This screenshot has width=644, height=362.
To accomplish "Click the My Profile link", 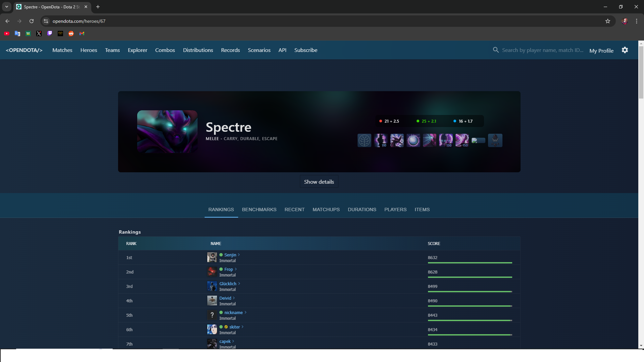I will [601, 51].
